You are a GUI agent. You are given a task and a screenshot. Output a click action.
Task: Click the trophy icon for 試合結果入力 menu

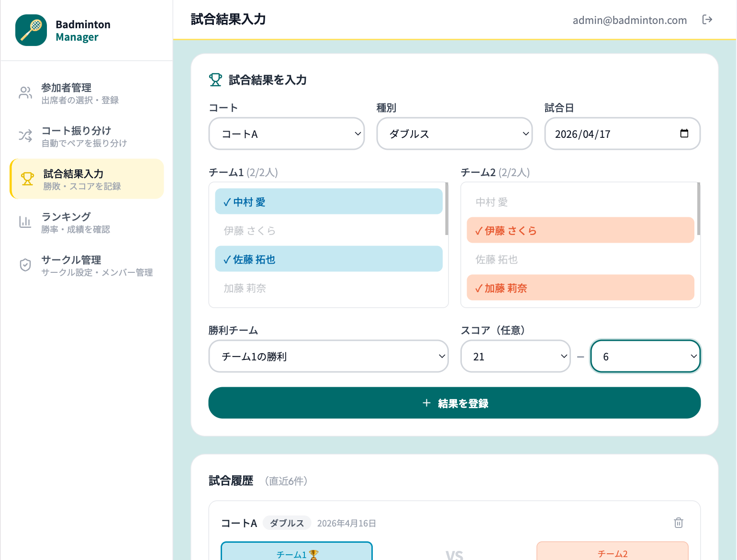(x=27, y=179)
